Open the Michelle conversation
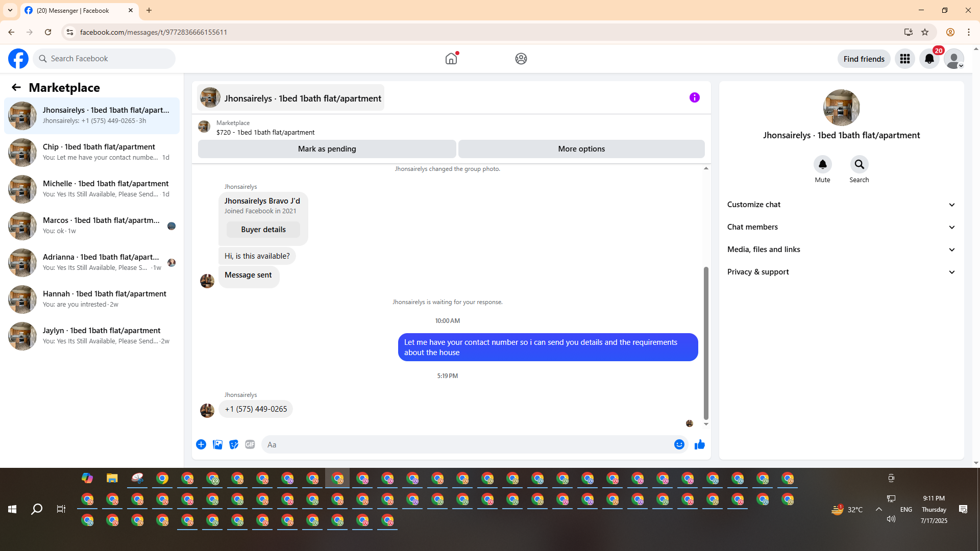 coord(92,189)
